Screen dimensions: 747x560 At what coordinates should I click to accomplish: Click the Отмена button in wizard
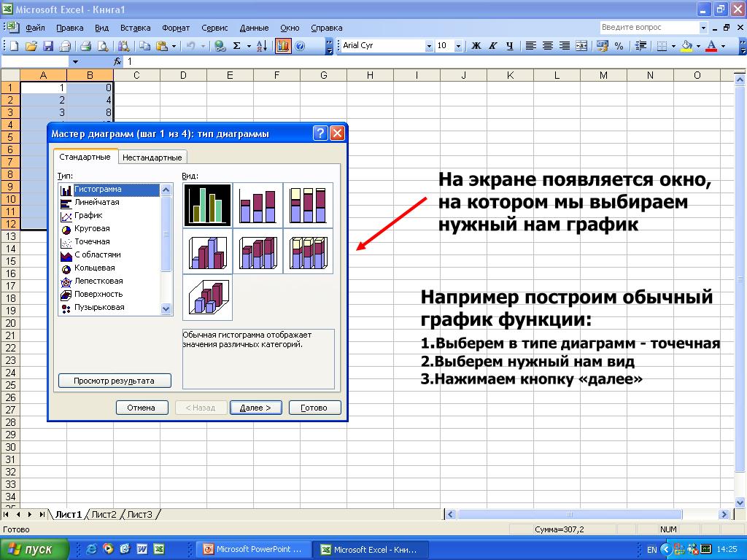click(142, 408)
